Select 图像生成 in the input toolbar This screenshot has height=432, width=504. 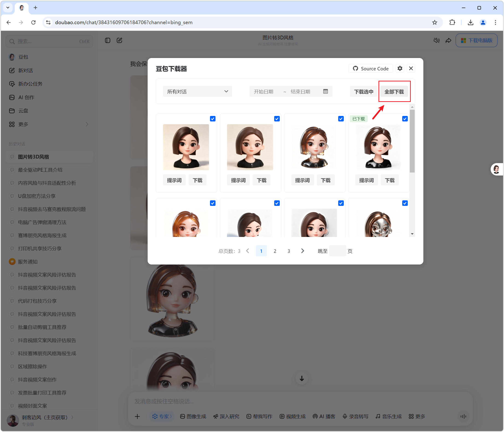(x=193, y=416)
